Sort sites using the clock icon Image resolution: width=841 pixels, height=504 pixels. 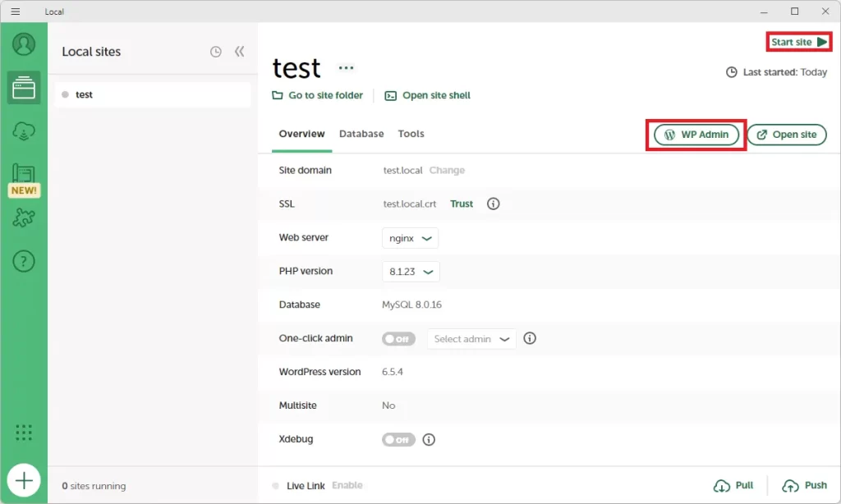[215, 52]
